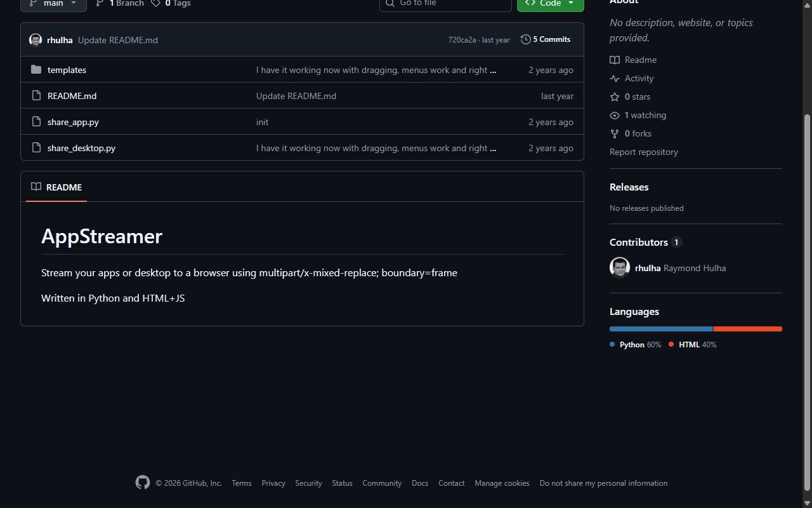Click Manage cookies in footer
Screen dimensions: 812x508
coord(502,483)
